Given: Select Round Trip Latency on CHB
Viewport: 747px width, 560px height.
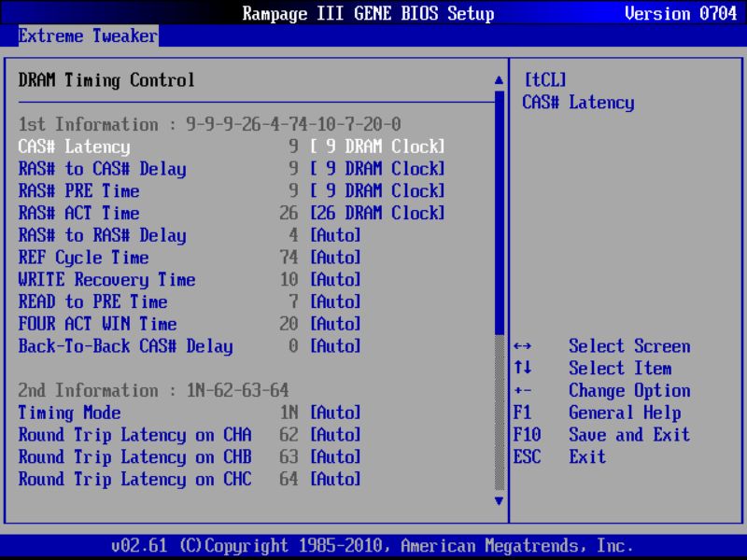Looking at the screenshot, I should [x=134, y=457].
